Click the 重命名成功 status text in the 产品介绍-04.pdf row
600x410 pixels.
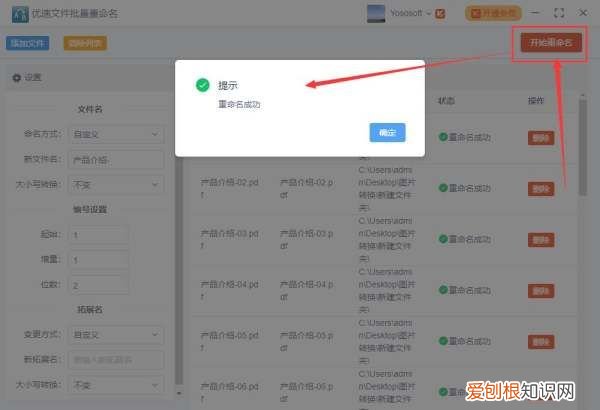click(470, 290)
